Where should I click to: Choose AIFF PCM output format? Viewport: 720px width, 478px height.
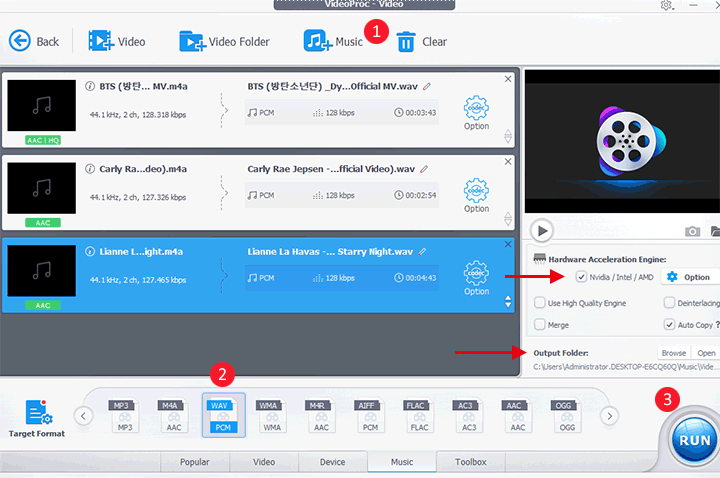pos(370,416)
